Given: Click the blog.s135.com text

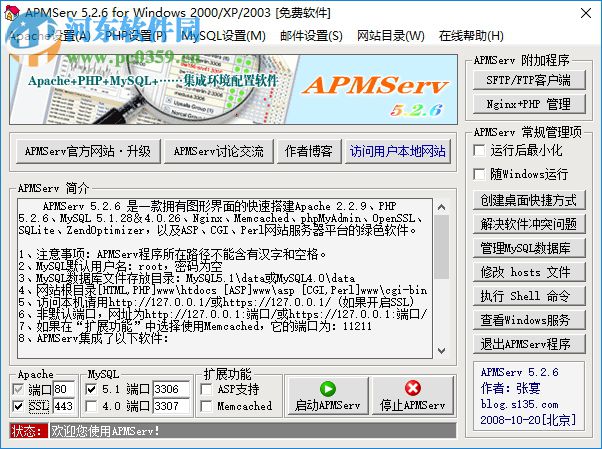Looking at the screenshot, I should coord(519,404).
